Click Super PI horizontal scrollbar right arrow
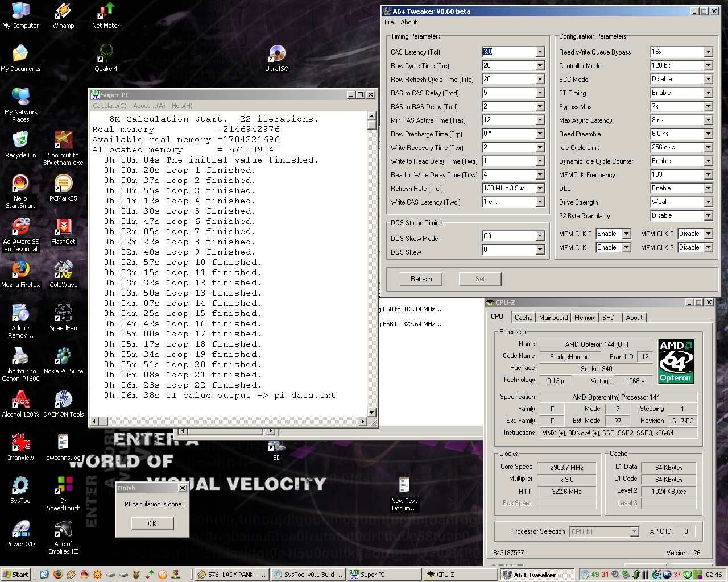Image resolution: width=728 pixels, height=582 pixels. coord(363,422)
